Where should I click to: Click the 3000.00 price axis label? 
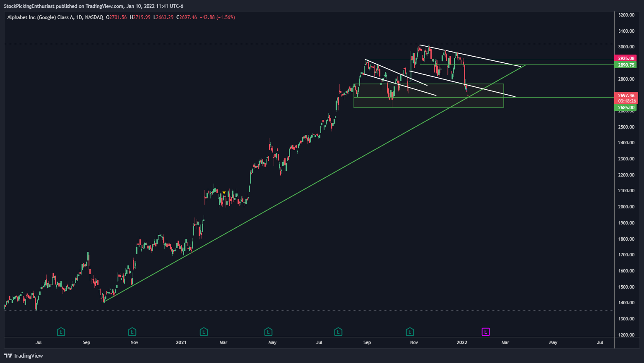626,47
